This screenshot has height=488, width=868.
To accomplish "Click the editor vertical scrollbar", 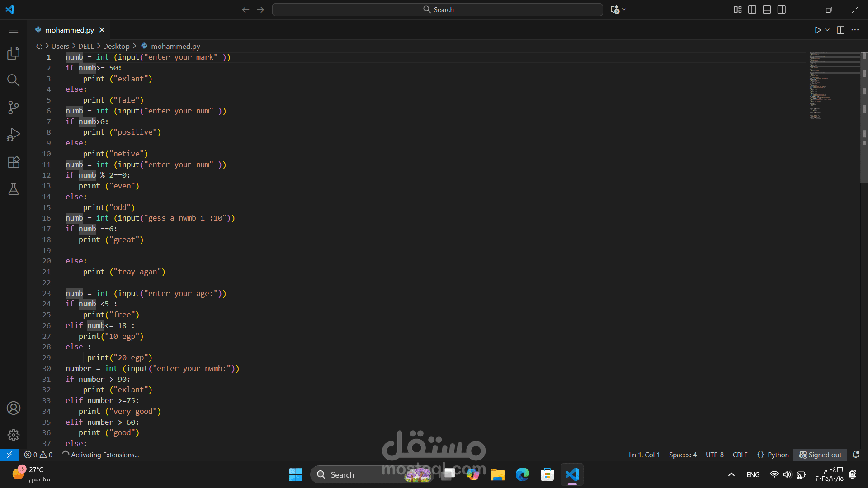I will click(x=864, y=117).
